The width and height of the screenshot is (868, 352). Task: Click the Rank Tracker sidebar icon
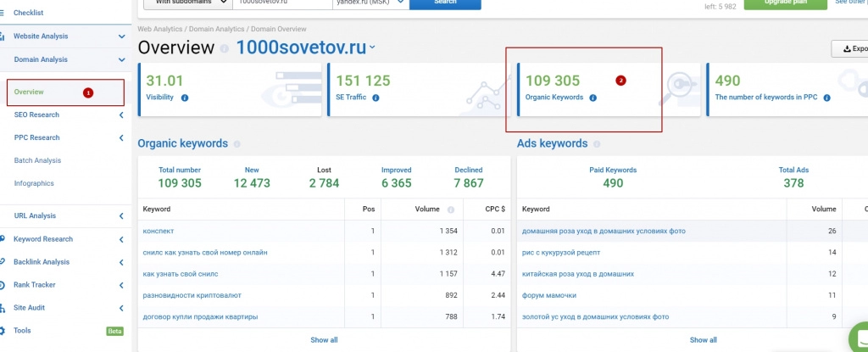[3, 285]
